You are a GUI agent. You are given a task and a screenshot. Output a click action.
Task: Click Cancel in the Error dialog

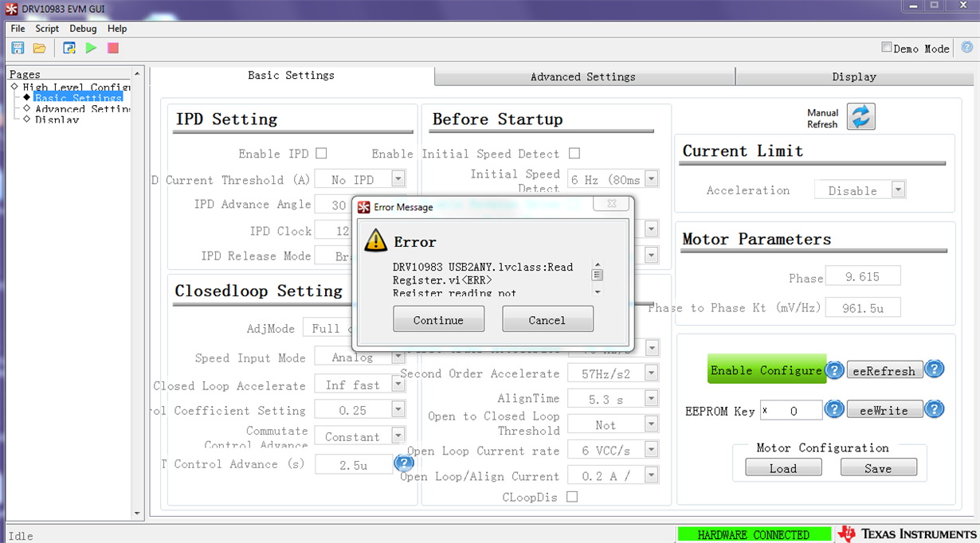[x=547, y=319]
